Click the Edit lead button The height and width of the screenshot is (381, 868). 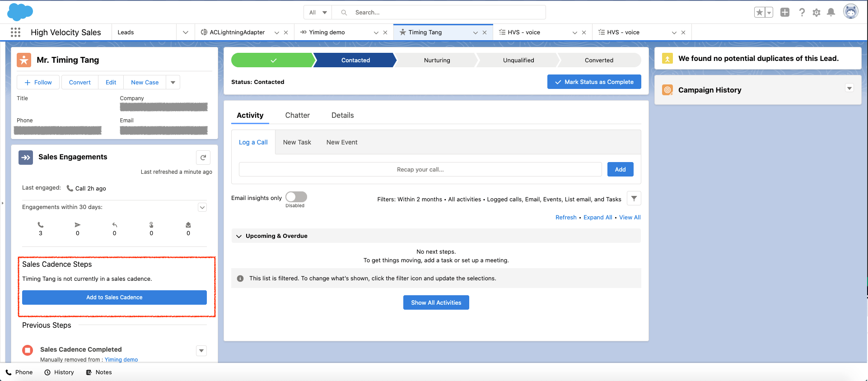point(111,83)
